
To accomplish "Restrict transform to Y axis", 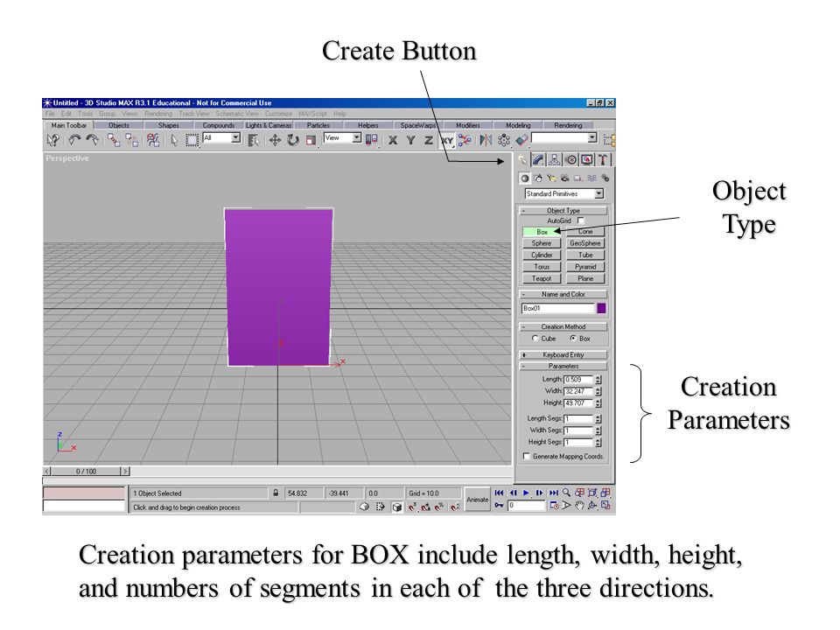I will pyautogui.click(x=411, y=140).
